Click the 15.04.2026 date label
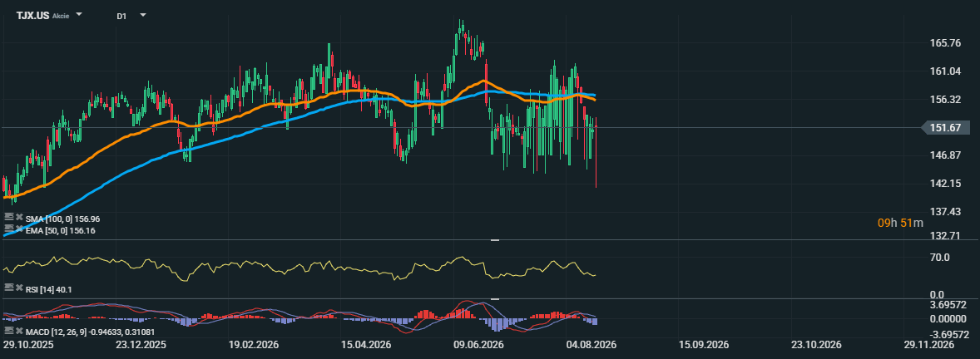Screen dimensions: 980x359 (366, 345)
